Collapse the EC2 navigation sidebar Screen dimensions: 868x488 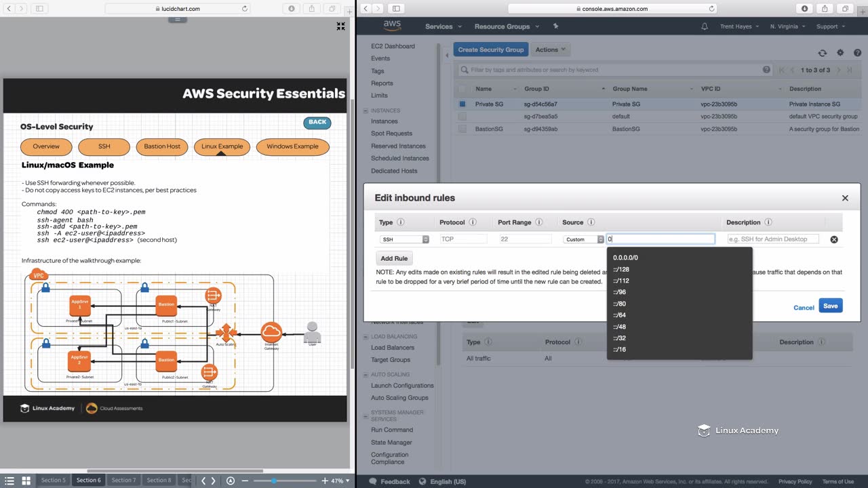point(447,55)
